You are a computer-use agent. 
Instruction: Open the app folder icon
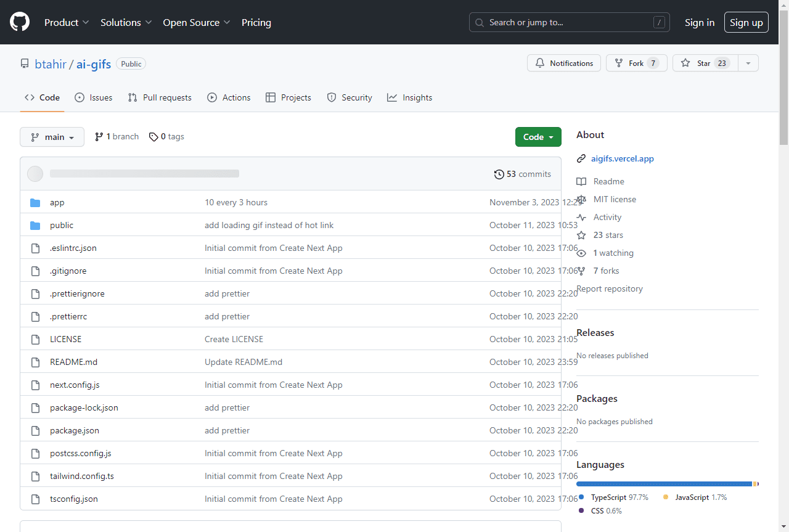click(x=35, y=203)
